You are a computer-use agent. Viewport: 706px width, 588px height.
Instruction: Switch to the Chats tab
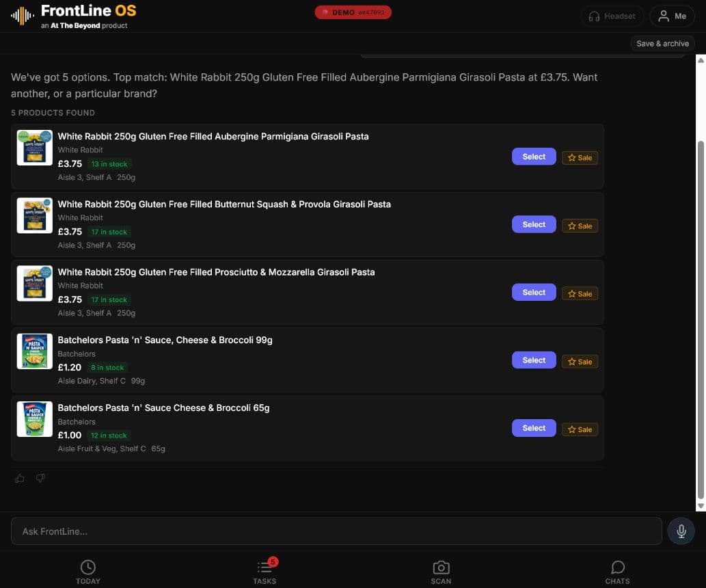(617, 572)
